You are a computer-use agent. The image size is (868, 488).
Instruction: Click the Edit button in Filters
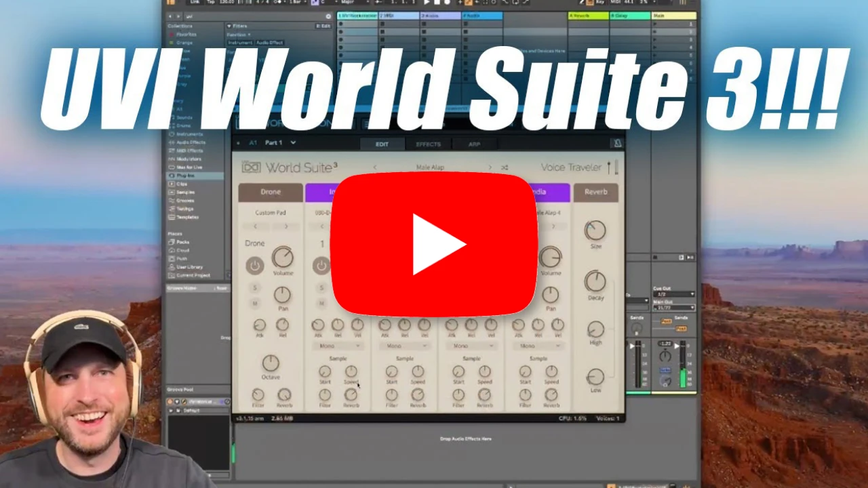pyautogui.click(x=323, y=26)
